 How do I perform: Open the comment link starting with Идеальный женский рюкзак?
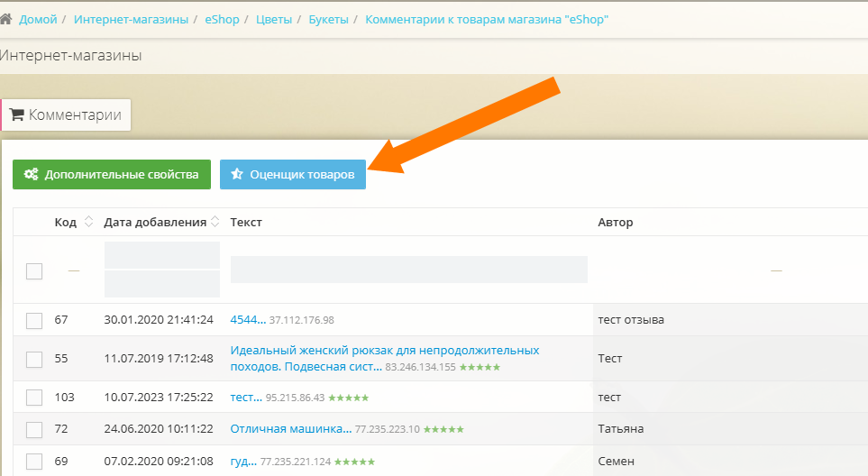click(385, 350)
